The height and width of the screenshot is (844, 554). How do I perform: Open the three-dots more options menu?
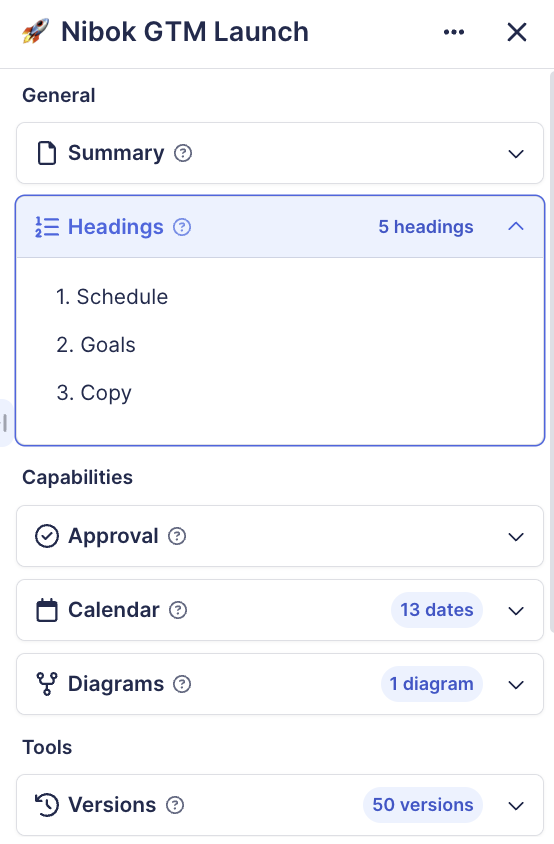(x=454, y=32)
